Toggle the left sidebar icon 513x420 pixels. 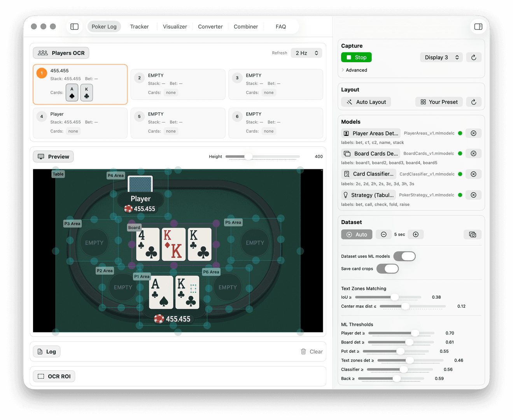click(x=74, y=26)
